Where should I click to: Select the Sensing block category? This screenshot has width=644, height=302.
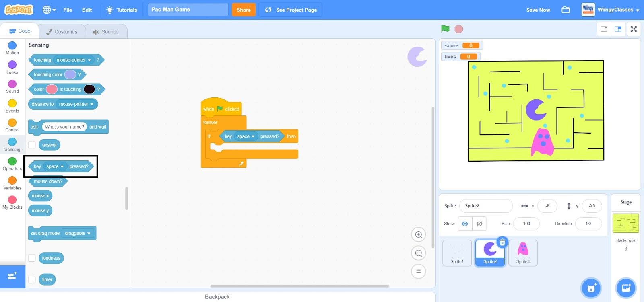point(12,145)
